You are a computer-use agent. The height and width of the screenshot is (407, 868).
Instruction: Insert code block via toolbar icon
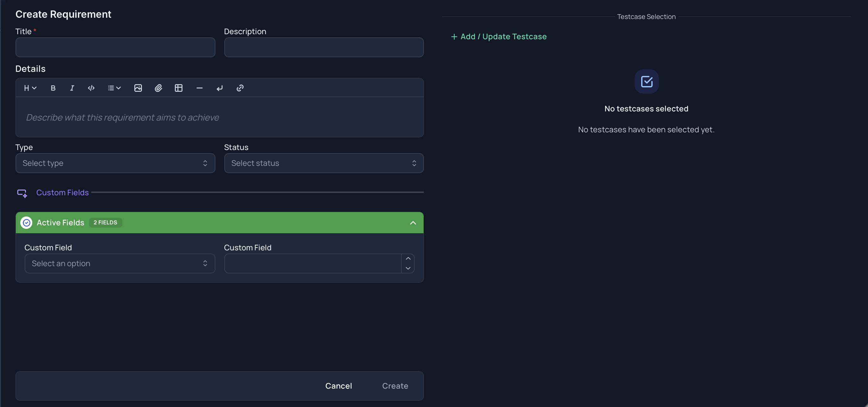(x=91, y=88)
